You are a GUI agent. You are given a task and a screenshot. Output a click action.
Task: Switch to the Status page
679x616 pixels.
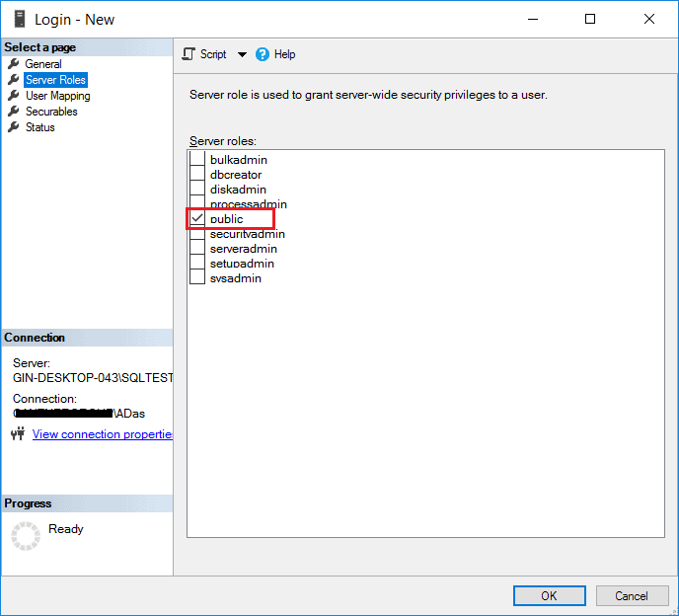click(39, 127)
